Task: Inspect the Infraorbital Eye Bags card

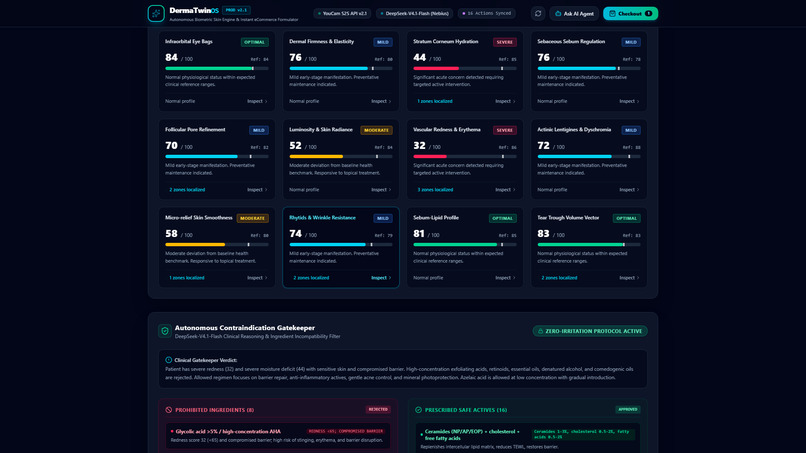Action: [x=257, y=101]
